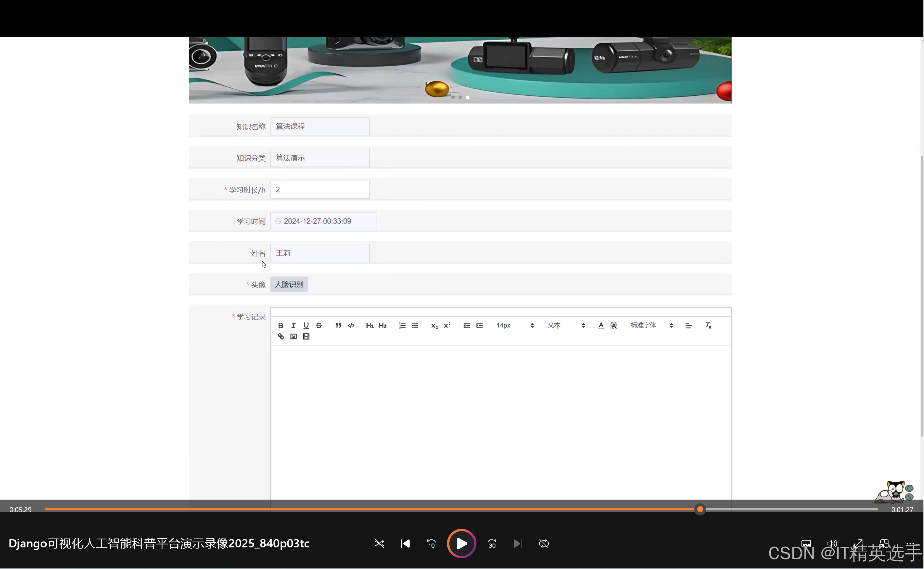Click the orange progress slider handle
This screenshot has width=924, height=569.
[700, 509]
